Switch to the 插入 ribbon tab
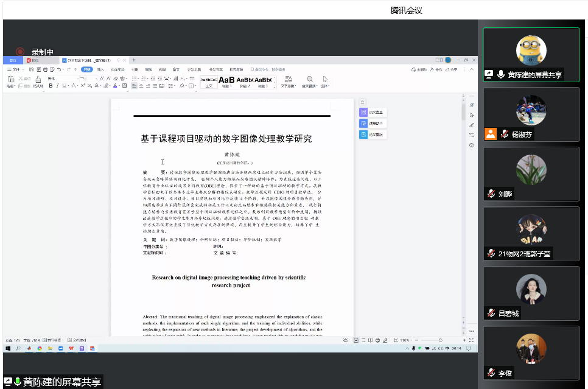 (100, 69)
